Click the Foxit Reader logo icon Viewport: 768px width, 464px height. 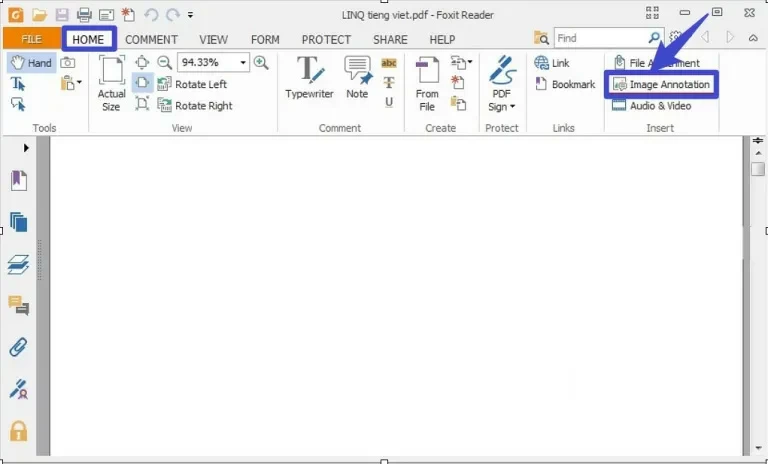16,15
